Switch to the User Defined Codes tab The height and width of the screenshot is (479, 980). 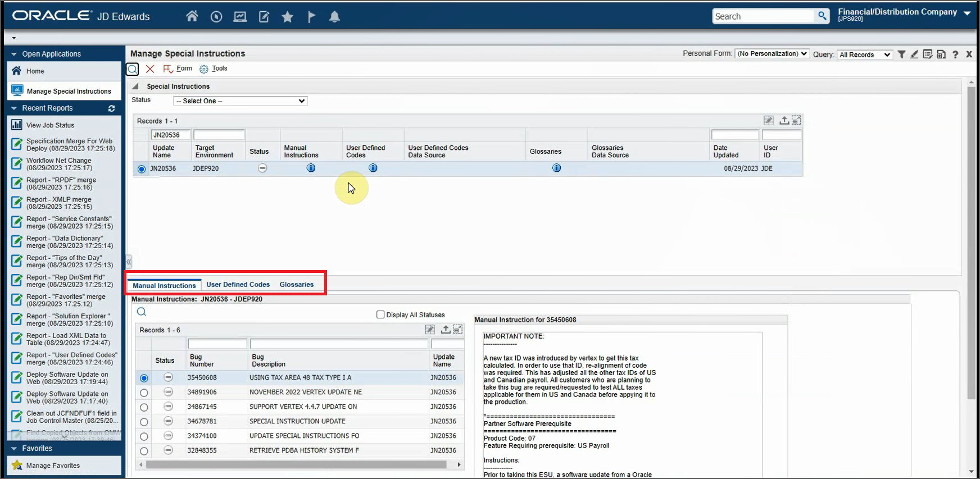pos(238,285)
